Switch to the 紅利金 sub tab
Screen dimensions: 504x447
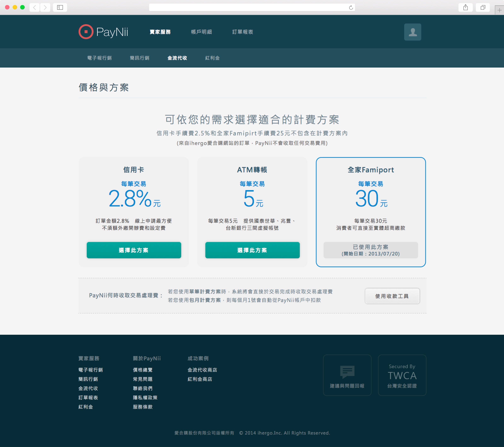pyautogui.click(x=212, y=58)
